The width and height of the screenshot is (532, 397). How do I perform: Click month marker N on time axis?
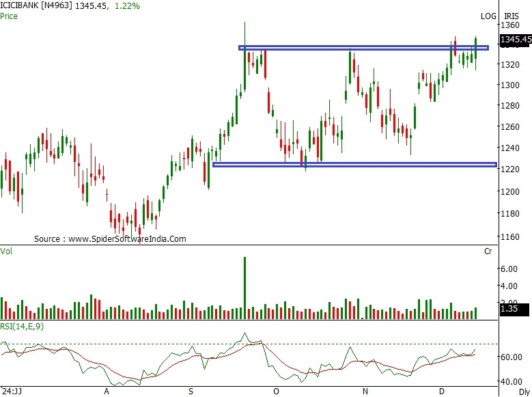click(365, 392)
